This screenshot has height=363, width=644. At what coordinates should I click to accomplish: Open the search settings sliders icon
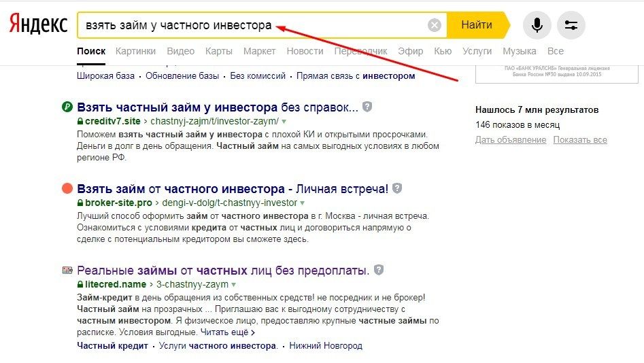(571, 26)
